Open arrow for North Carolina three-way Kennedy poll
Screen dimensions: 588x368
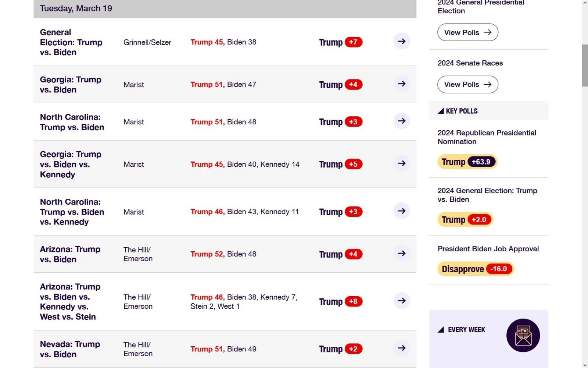402,211
